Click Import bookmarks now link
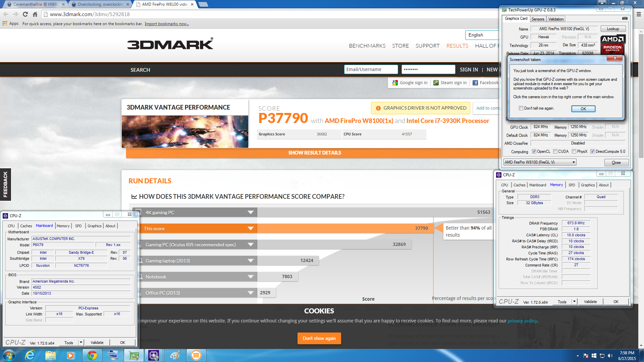The image size is (644, 362). click(x=167, y=24)
